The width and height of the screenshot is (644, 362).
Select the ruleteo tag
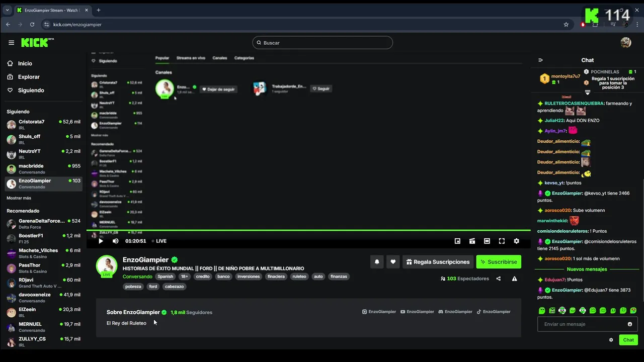click(x=299, y=277)
